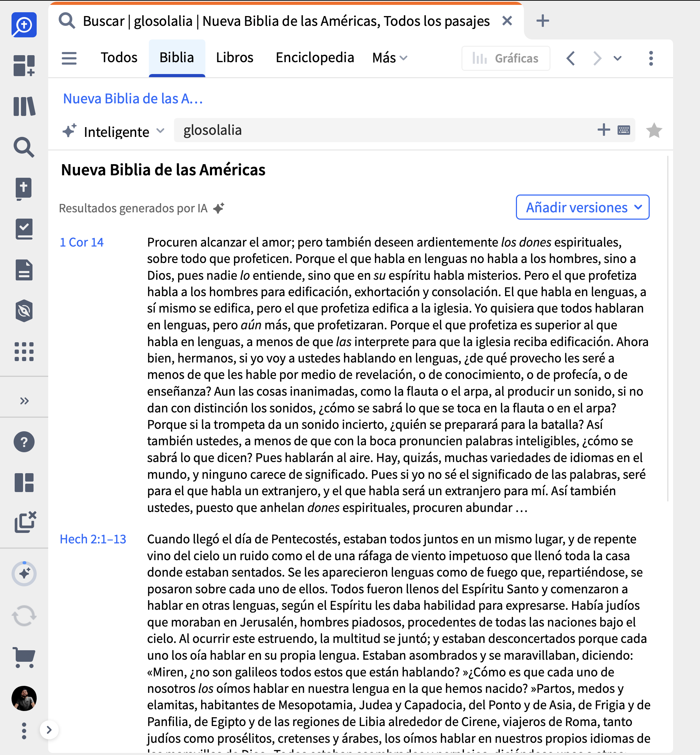Image resolution: width=700 pixels, height=755 pixels.
Task: Click the plus icon in search box
Action: tap(603, 130)
